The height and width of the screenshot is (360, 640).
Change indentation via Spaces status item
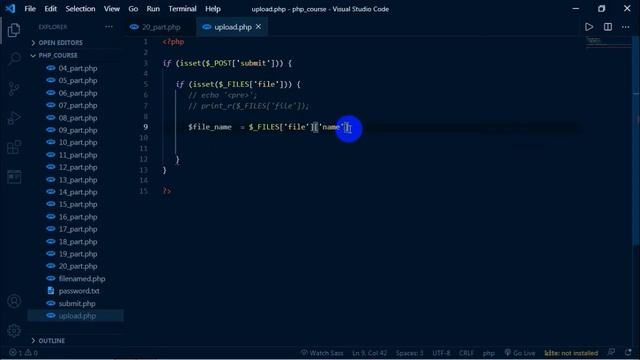409,353
